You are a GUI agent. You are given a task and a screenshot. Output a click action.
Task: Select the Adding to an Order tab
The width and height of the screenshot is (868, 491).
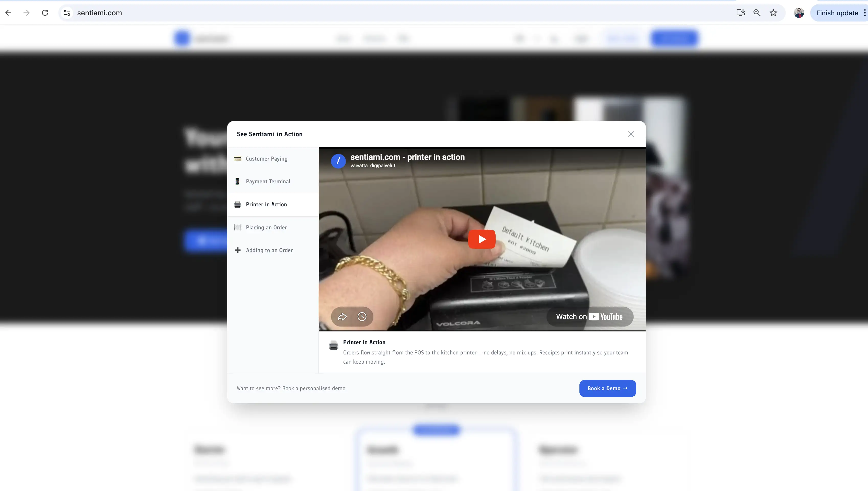click(x=273, y=250)
